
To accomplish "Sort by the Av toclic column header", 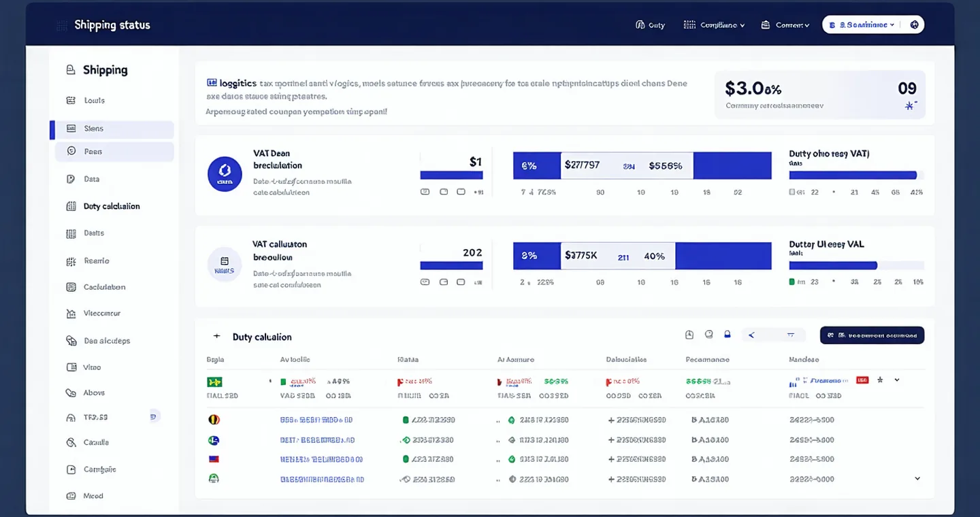I will [x=295, y=359].
